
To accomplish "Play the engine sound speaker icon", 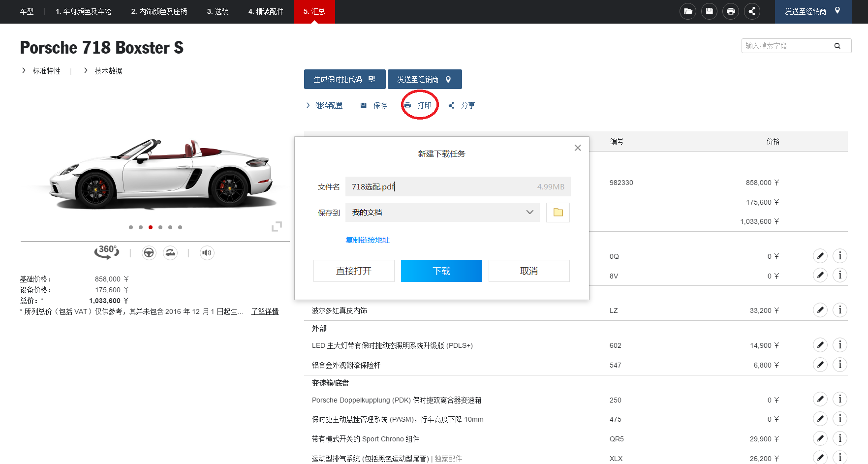I will (x=207, y=253).
